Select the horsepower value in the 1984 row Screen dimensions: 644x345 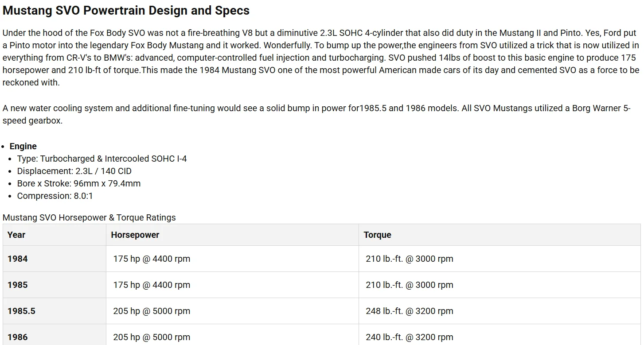pyautogui.click(x=152, y=259)
